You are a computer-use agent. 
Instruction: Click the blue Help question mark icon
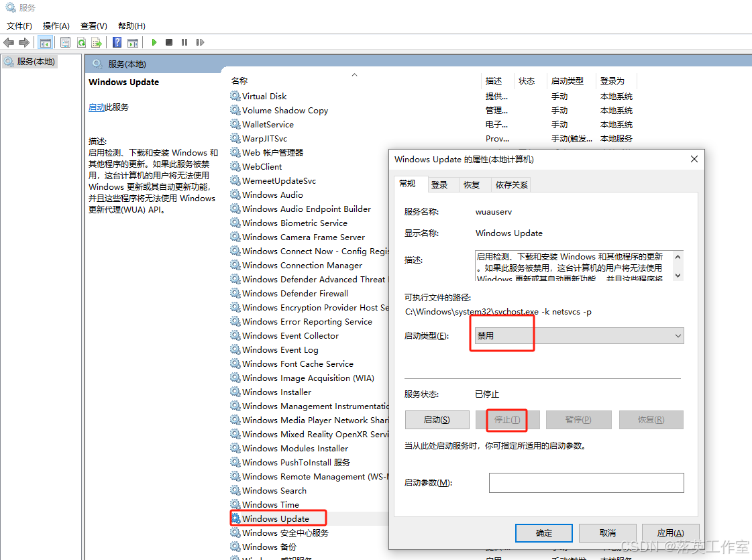pyautogui.click(x=117, y=43)
